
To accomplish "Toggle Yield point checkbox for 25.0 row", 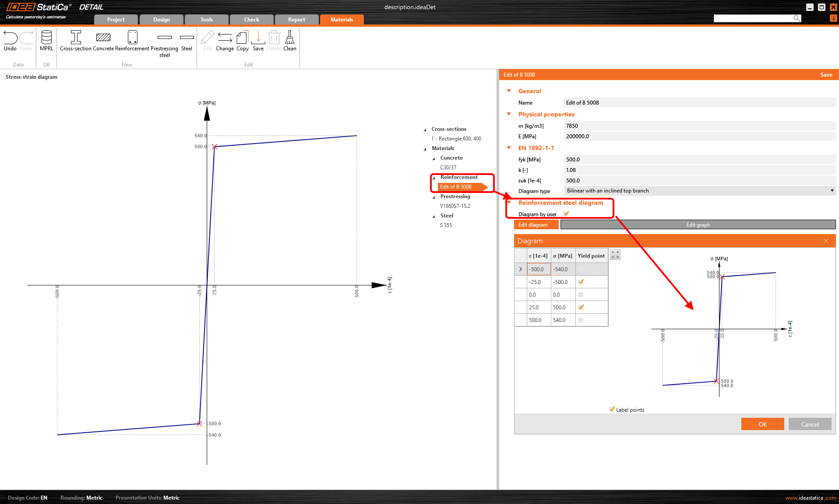I will click(581, 307).
